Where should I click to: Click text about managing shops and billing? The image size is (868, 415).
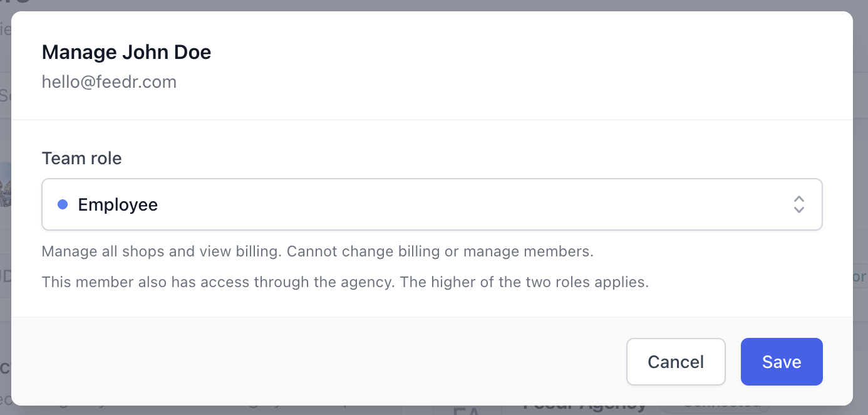[318, 252]
